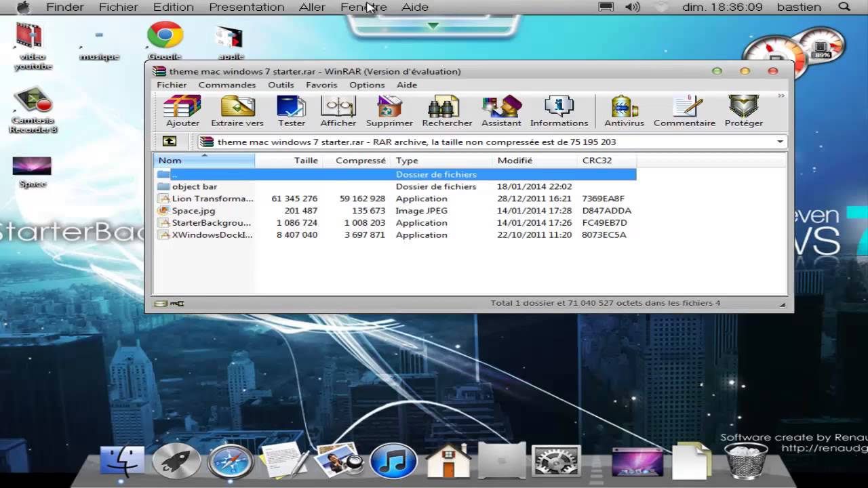Image resolution: width=868 pixels, height=488 pixels.
Task: Open Finder from the dock
Action: 122,462
